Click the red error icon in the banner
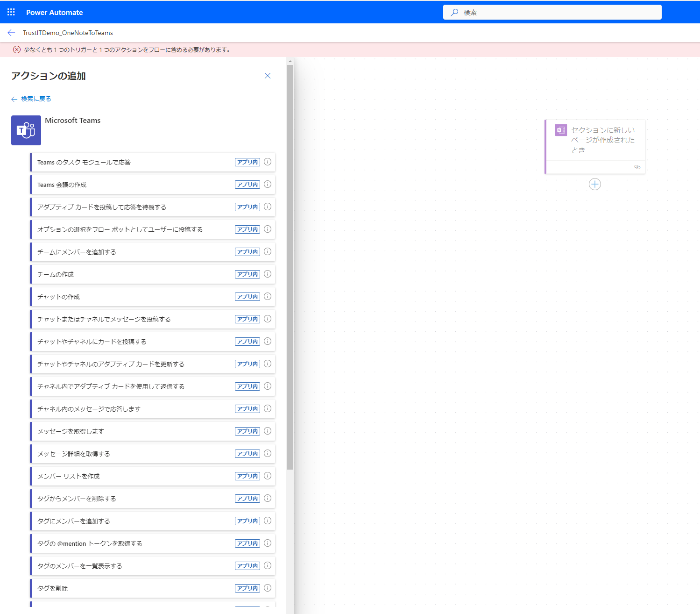Viewport: 700px width, 614px height. tap(17, 50)
